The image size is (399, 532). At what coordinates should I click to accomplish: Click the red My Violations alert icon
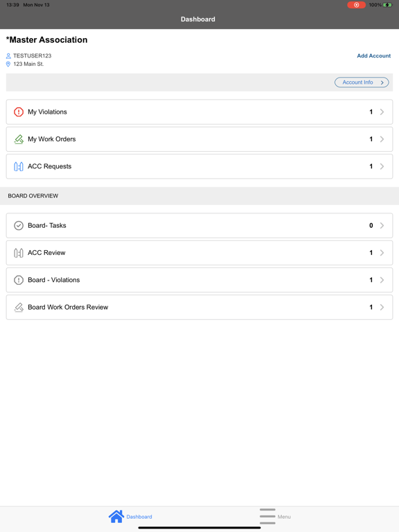pos(18,112)
